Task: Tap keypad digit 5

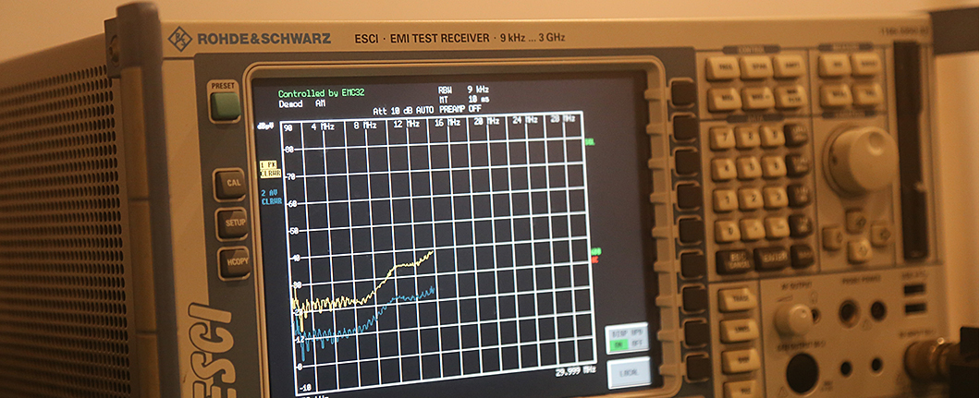Action: point(750,167)
